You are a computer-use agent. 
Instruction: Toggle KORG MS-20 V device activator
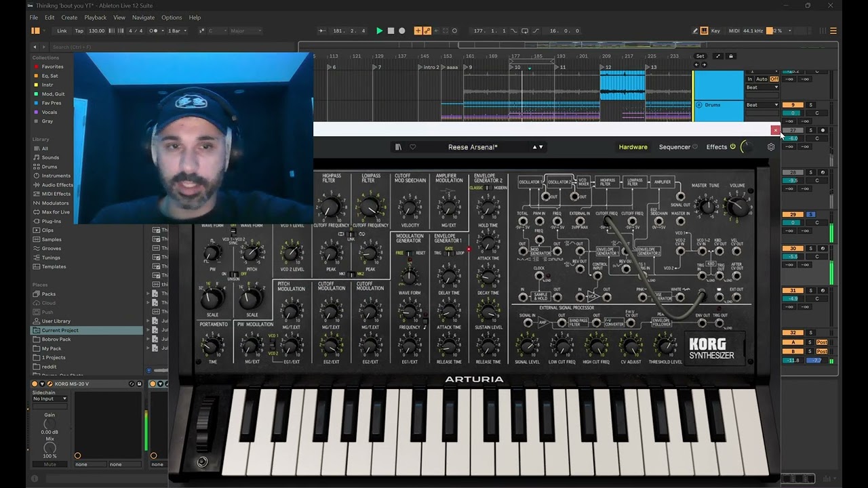(x=35, y=384)
